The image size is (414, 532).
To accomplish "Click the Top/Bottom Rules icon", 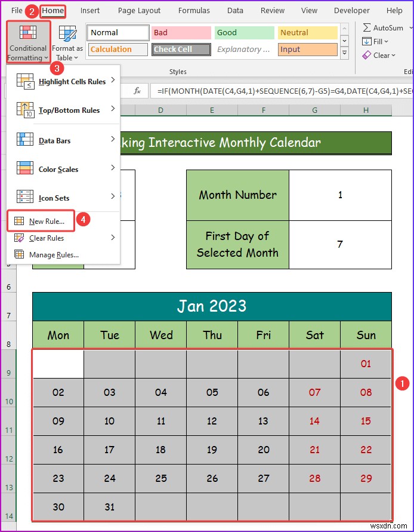I will click(25, 110).
